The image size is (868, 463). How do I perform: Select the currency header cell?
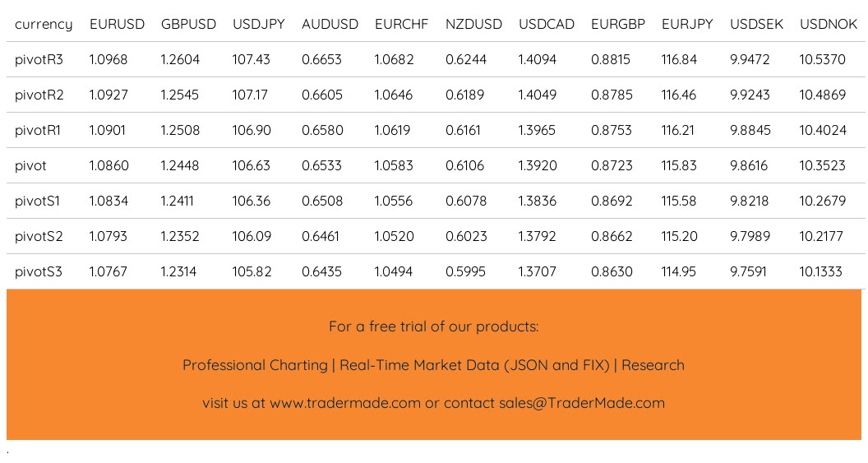coord(44,25)
